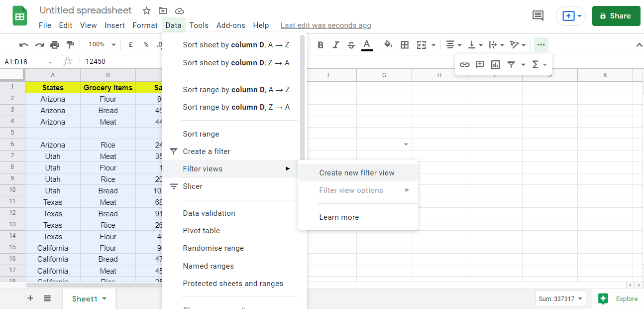Screen dimensions: 644x309
Task: Click the Insert link icon
Action: pos(464,64)
